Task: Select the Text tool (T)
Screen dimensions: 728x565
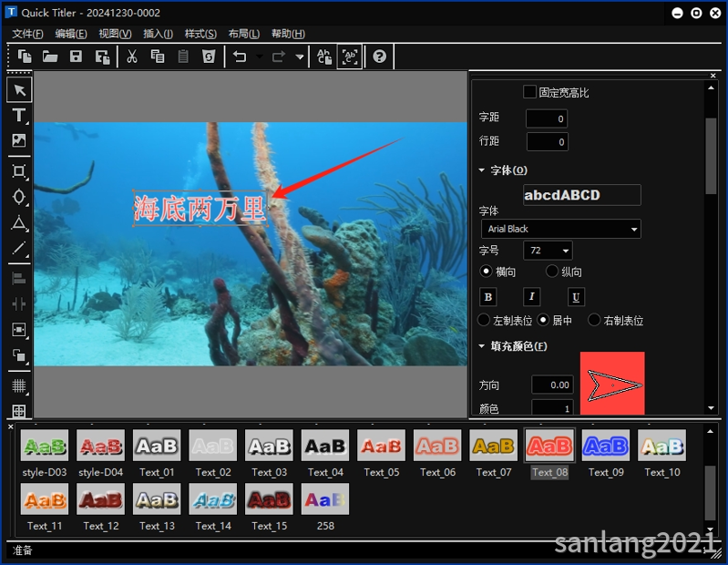Action: [x=19, y=115]
